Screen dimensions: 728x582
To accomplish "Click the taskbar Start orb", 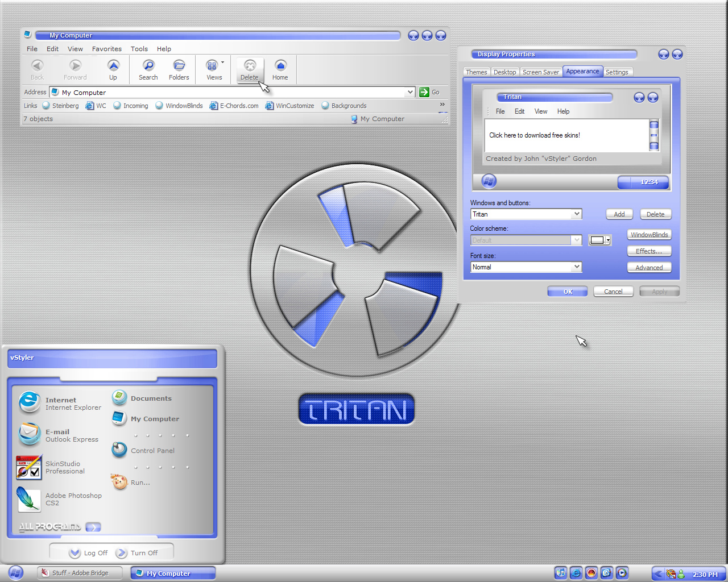I will [x=15, y=573].
